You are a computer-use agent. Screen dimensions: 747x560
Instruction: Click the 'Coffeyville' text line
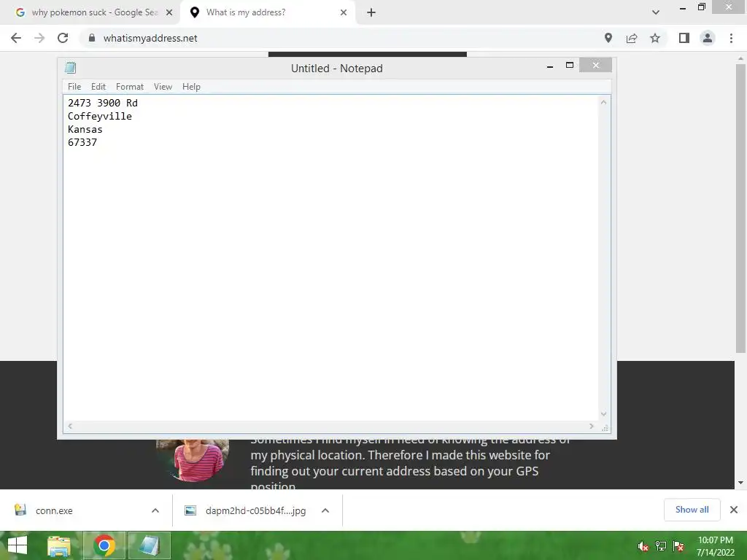pyautogui.click(x=99, y=116)
